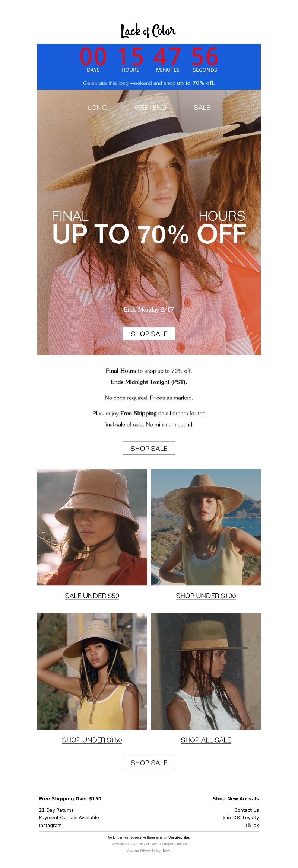This screenshot has width=298, height=868.
Task: Follow the SHOP UNDER $100 link
Action: point(206,596)
